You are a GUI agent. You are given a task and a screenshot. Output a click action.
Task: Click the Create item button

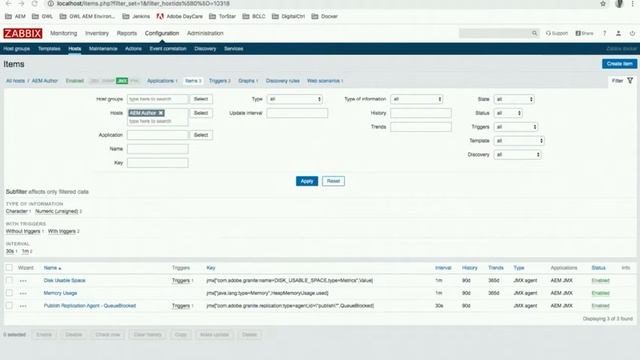tap(619, 64)
